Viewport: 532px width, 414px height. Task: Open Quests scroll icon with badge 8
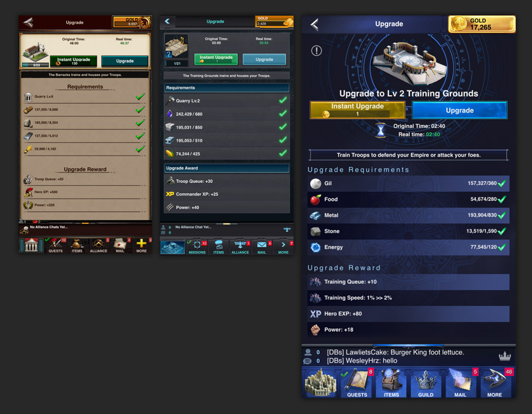tap(357, 383)
